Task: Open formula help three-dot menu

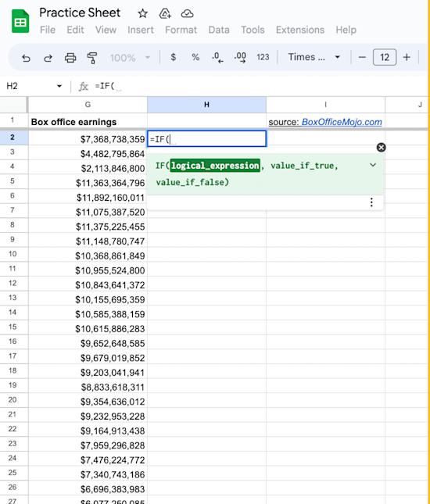Action: click(371, 202)
